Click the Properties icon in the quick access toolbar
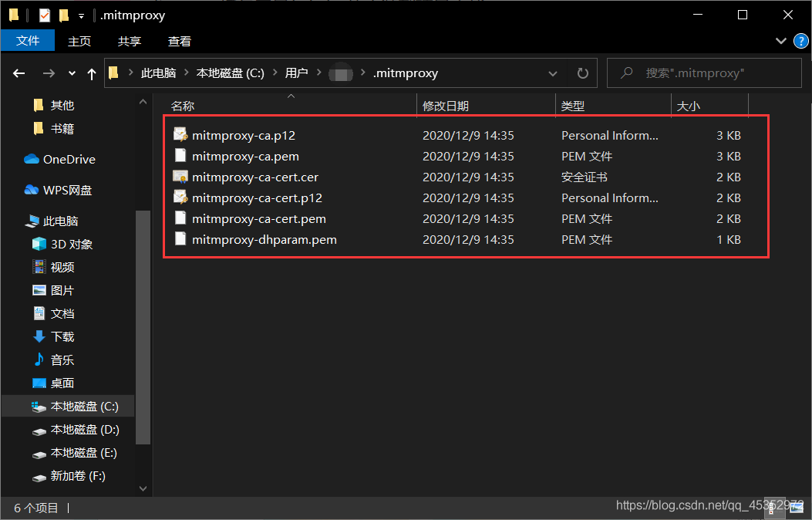The width and height of the screenshot is (812, 520). pos(45,15)
